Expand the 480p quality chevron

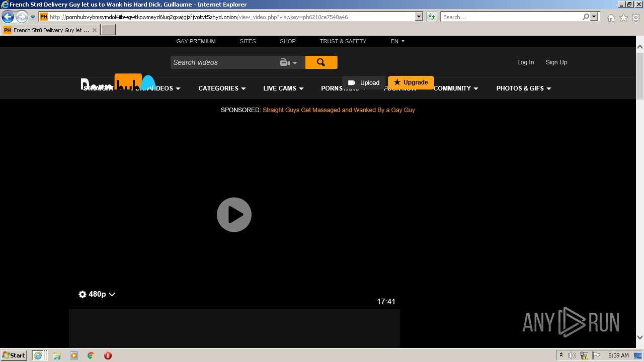point(112,295)
